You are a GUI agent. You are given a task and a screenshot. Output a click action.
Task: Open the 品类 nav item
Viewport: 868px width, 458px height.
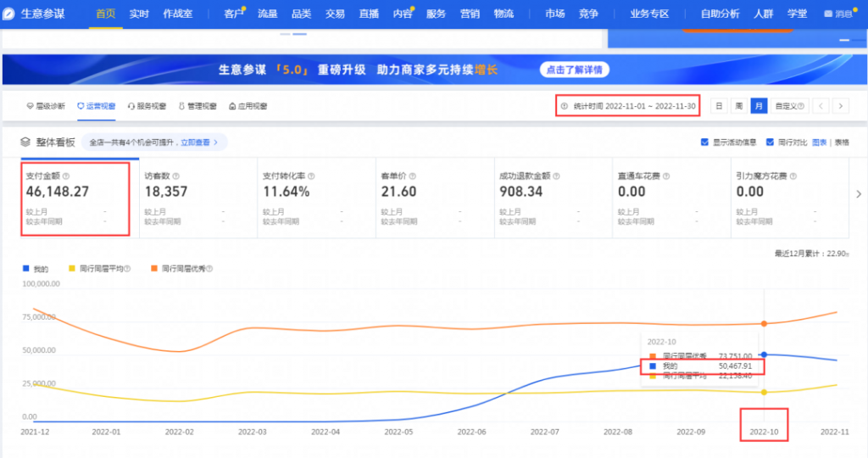coord(301,14)
